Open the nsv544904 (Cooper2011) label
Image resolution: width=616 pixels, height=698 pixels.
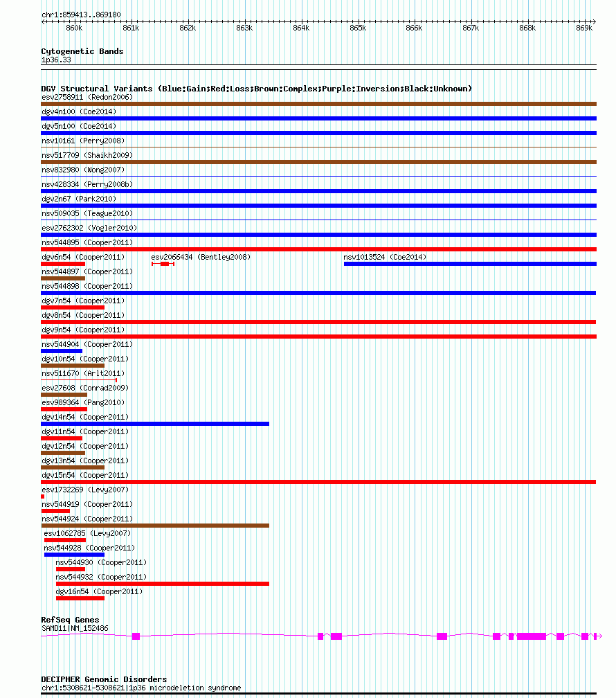[x=87, y=345]
